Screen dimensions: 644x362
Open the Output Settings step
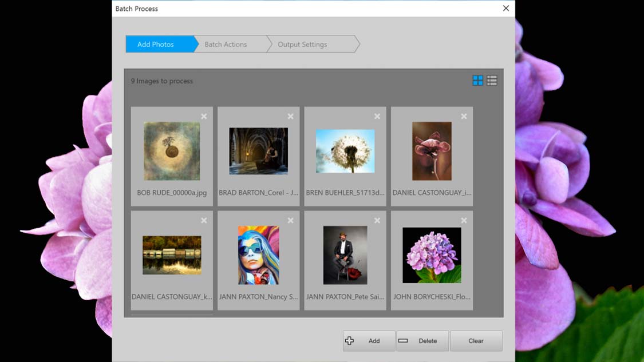[x=302, y=44]
